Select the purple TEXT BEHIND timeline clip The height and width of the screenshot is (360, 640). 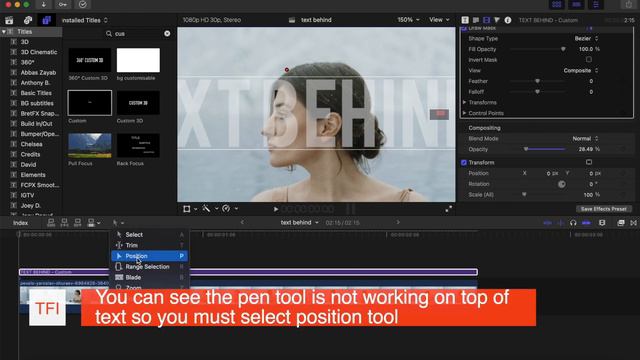click(x=248, y=272)
